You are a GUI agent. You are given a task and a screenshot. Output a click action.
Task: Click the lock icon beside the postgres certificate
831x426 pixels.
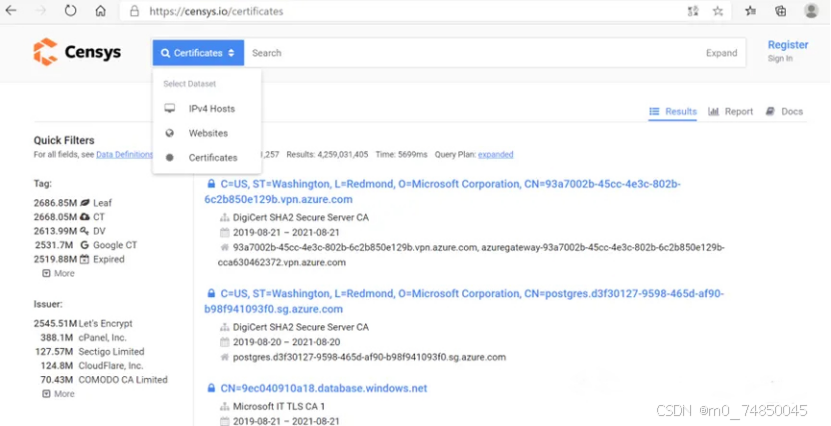[x=211, y=294]
